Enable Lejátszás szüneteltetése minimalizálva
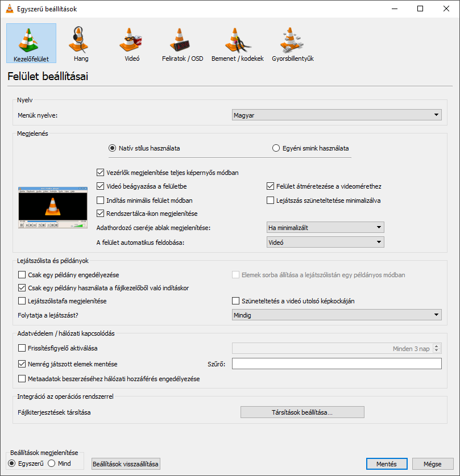Image resolution: width=460 pixels, height=476 pixels. pos(271,201)
